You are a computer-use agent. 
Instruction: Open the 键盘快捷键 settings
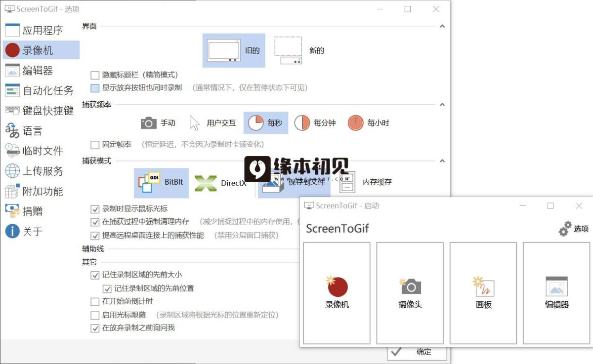(x=41, y=111)
